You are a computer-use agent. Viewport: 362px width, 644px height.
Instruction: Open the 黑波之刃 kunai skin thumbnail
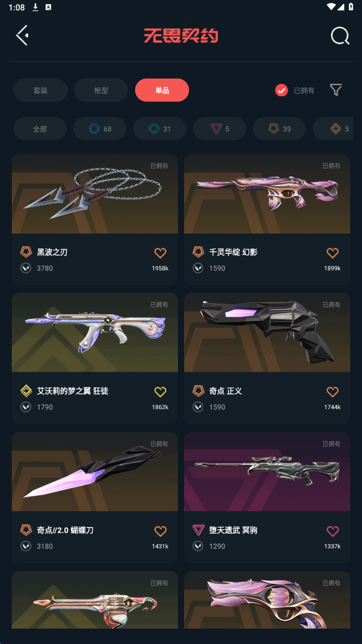tap(95, 194)
